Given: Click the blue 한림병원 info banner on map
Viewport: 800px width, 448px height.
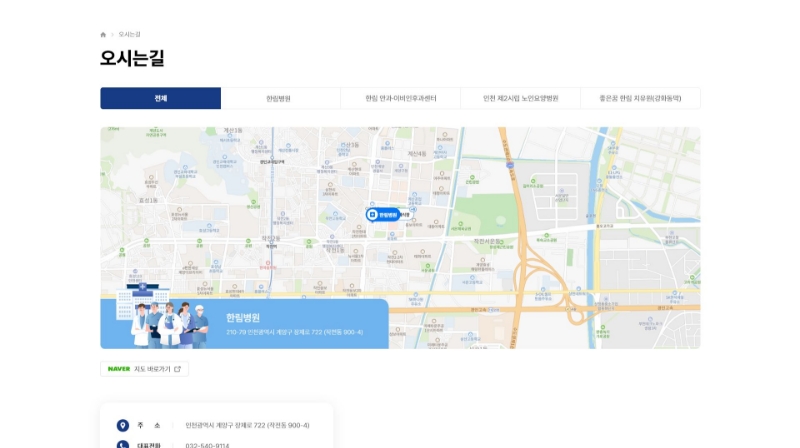Looking at the screenshot, I should [244, 324].
